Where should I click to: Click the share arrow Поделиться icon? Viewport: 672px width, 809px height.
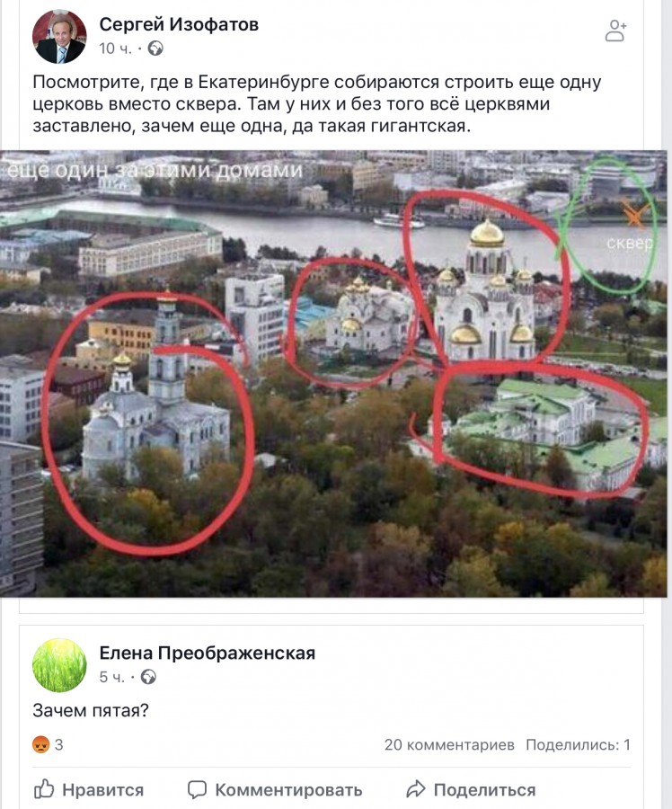tap(416, 789)
